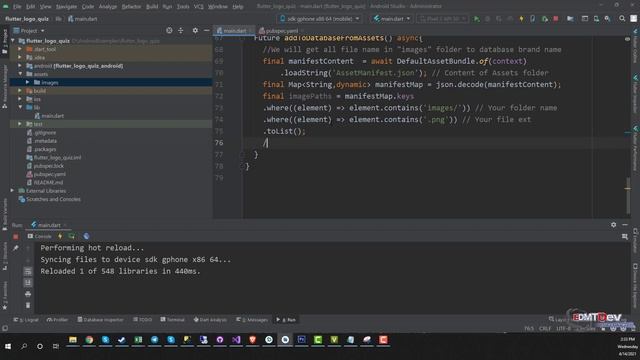Open the TODO tool window
The image size is (640, 360).
click(x=142, y=320)
